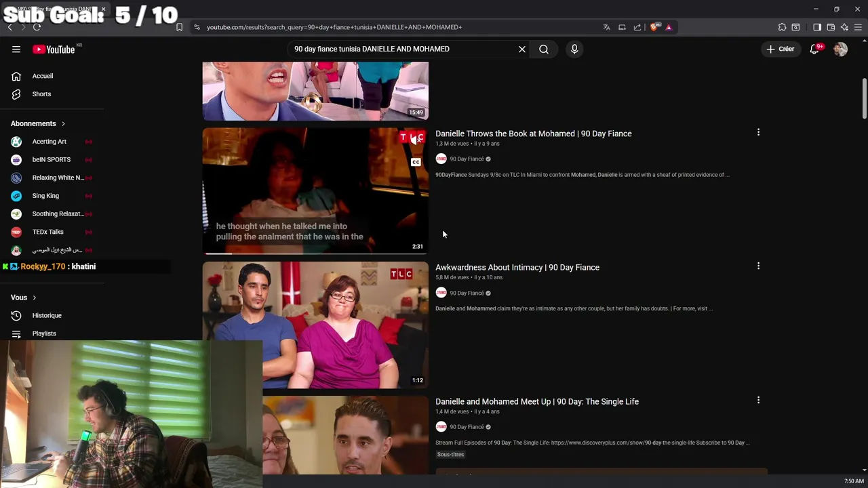This screenshot has height=488, width=868.
Task: Open 90 Day Fiancé channel under Meet Up video
Action: coord(467,427)
